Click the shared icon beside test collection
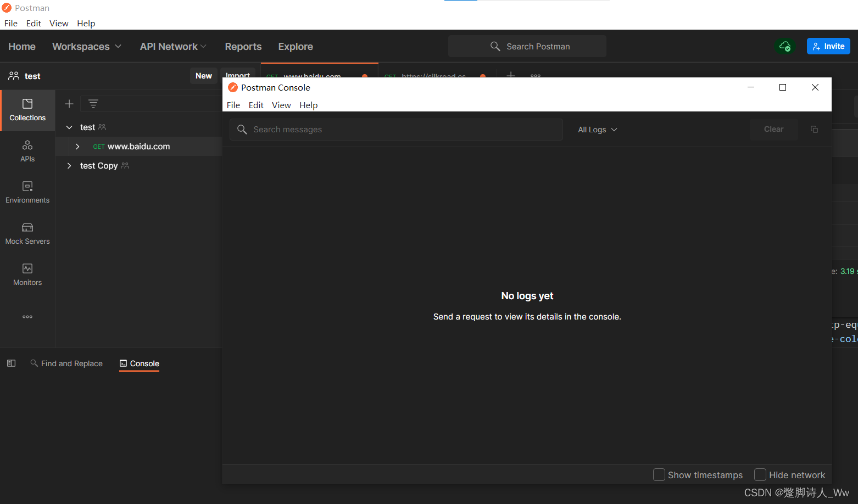Image resolution: width=858 pixels, height=504 pixels. click(102, 127)
